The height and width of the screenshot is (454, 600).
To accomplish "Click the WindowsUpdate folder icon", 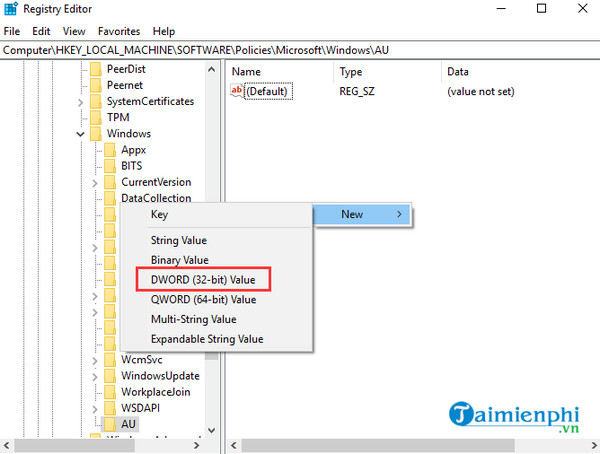I will pos(110,376).
